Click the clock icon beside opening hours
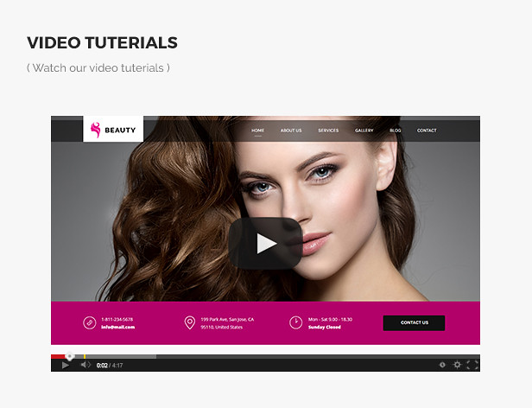Viewport: 532px width, 408px height. click(295, 322)
